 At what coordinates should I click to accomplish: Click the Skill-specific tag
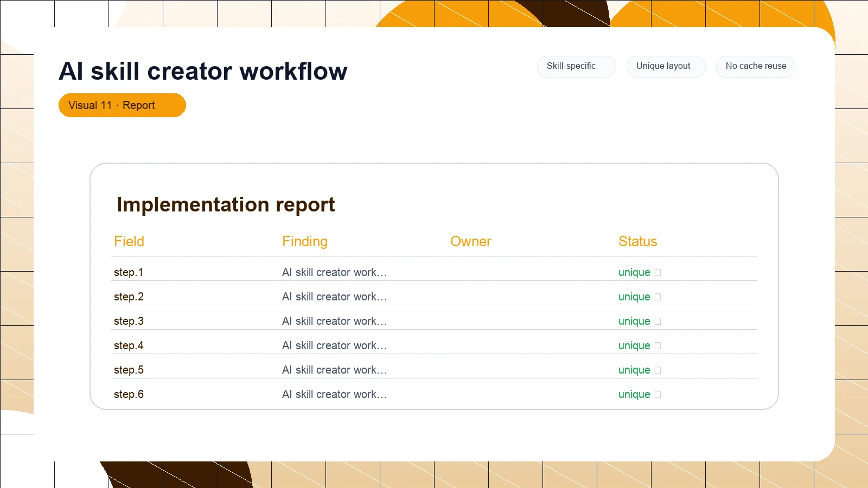coord(577,67)
